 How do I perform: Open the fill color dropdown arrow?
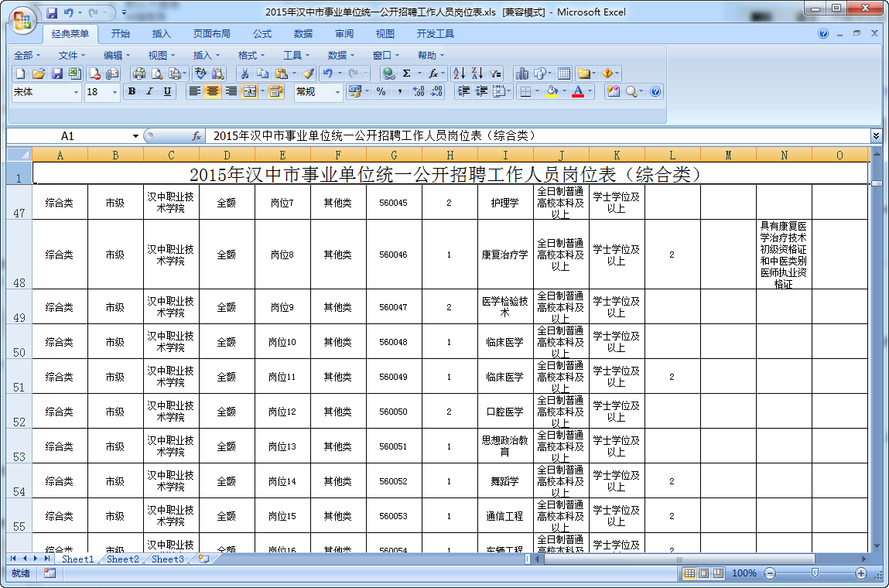[564, 91]
